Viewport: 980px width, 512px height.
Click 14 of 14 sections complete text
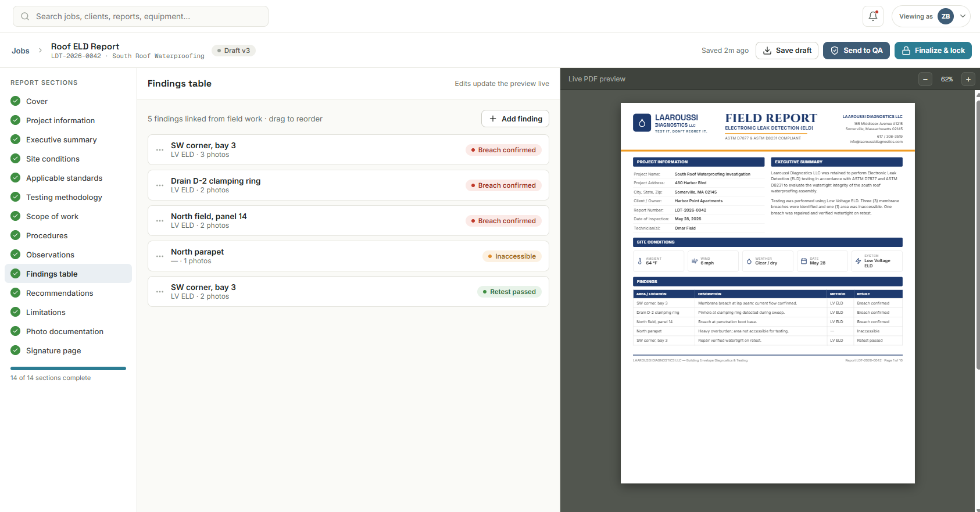[x=51, y=378]
